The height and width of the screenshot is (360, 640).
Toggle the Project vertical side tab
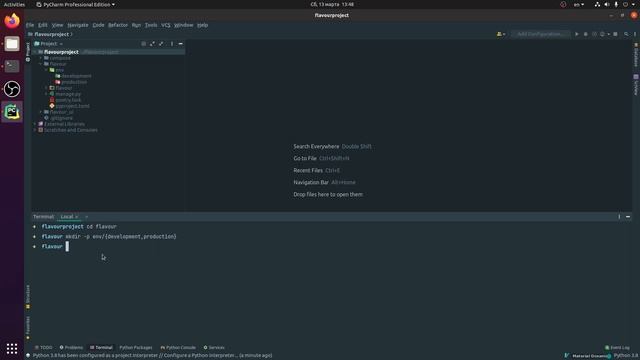click(28, 52)
